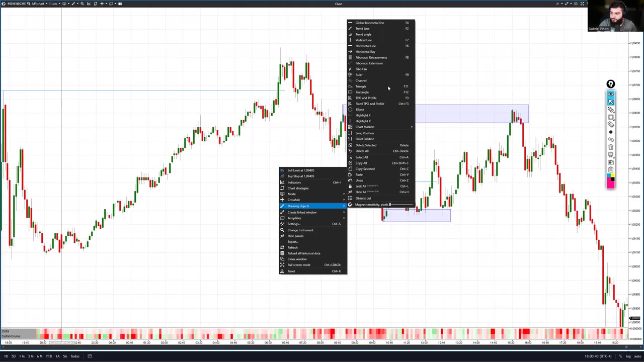Screen dimensions: 644x362
Task: Open the M5 chart timeframe dropdown
Action: [x=39, y=4]
